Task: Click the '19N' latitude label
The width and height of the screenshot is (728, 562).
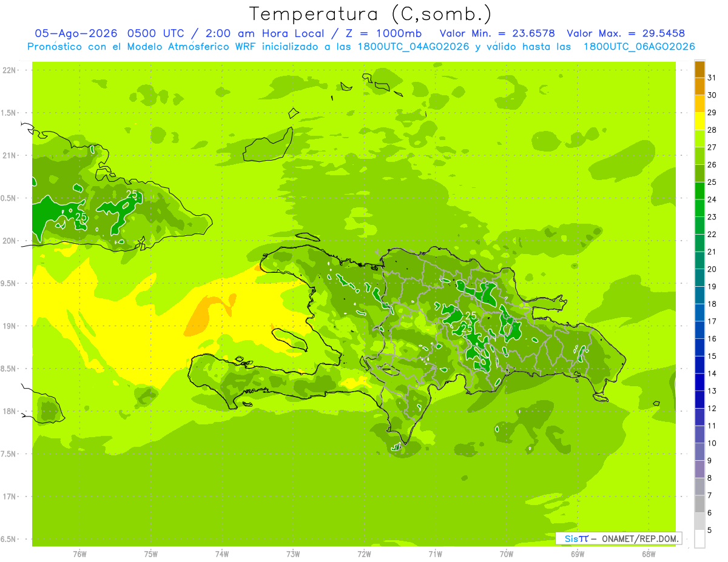Action: [x=10, y=326]
